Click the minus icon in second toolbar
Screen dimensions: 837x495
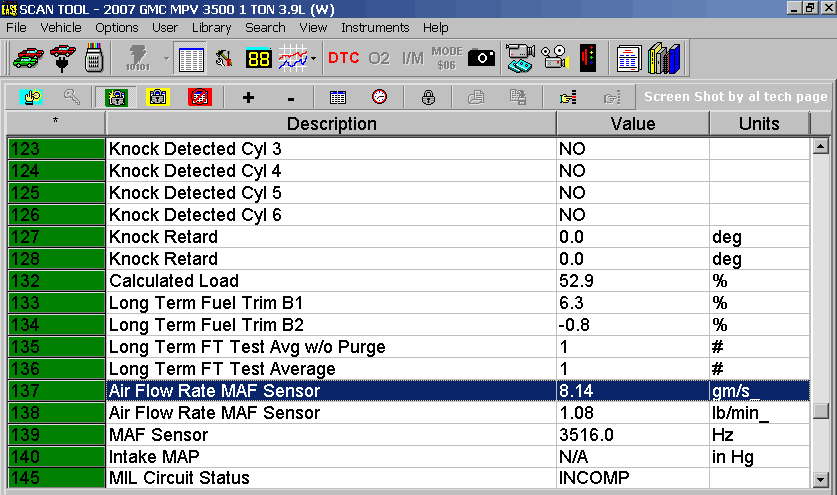(x=291, y=98)
